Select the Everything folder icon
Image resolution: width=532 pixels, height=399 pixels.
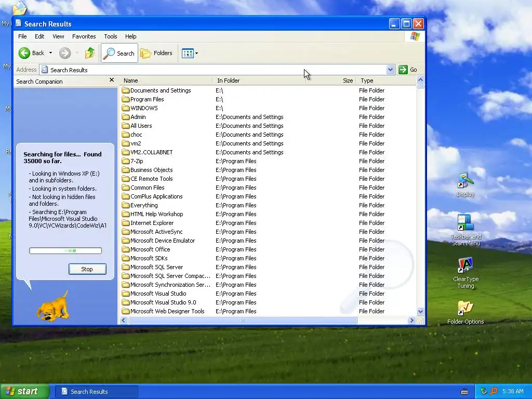pos(126,205)
